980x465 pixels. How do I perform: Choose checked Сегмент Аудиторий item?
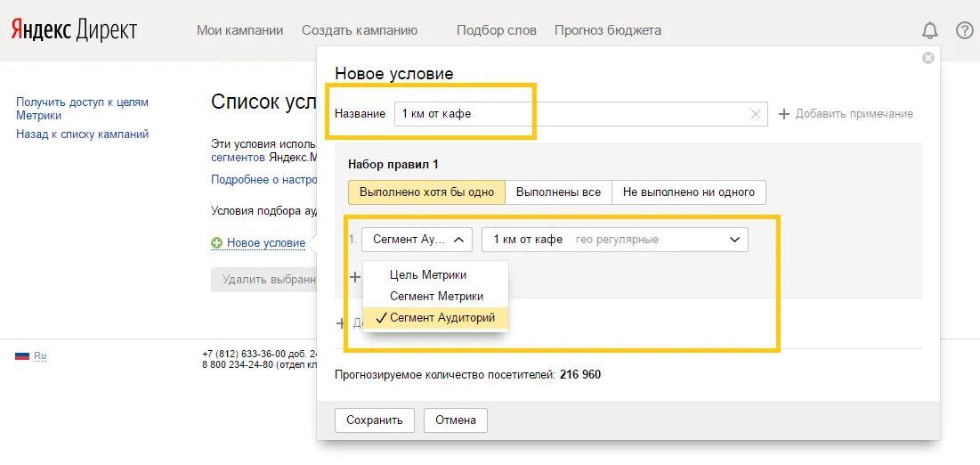pos(435,318)
